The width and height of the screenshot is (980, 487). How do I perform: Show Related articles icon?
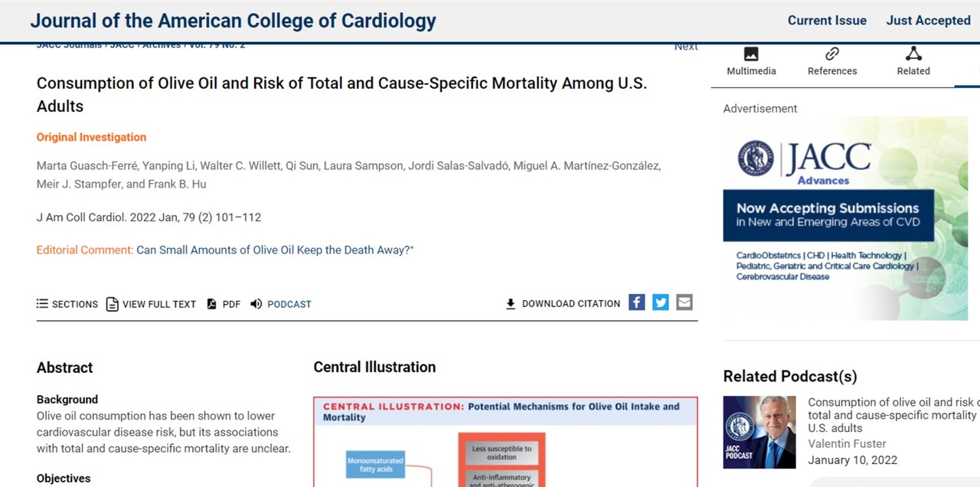coord(913,54)
